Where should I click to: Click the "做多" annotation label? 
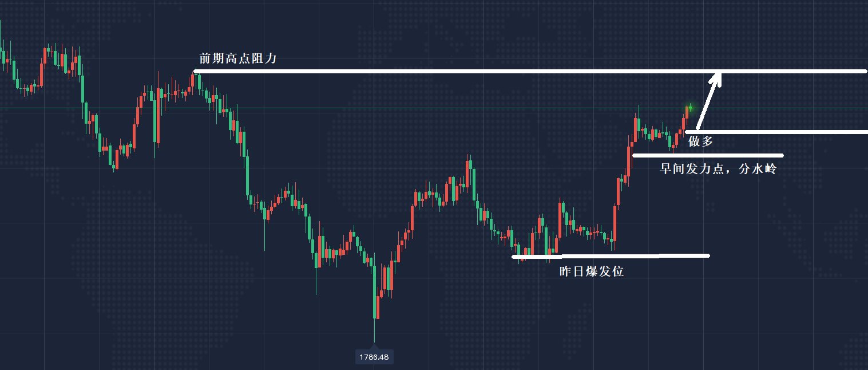click(x=700, y=141)
